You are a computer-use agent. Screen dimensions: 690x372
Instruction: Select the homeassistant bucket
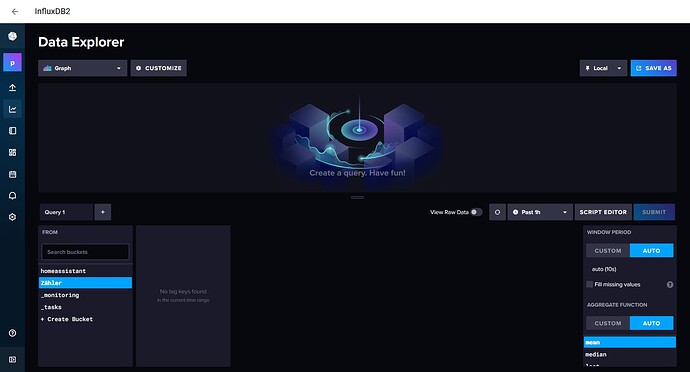(85, 271)
